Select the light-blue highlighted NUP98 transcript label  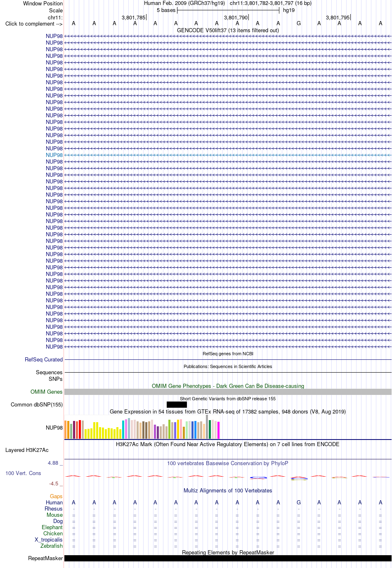coord(54,155)
